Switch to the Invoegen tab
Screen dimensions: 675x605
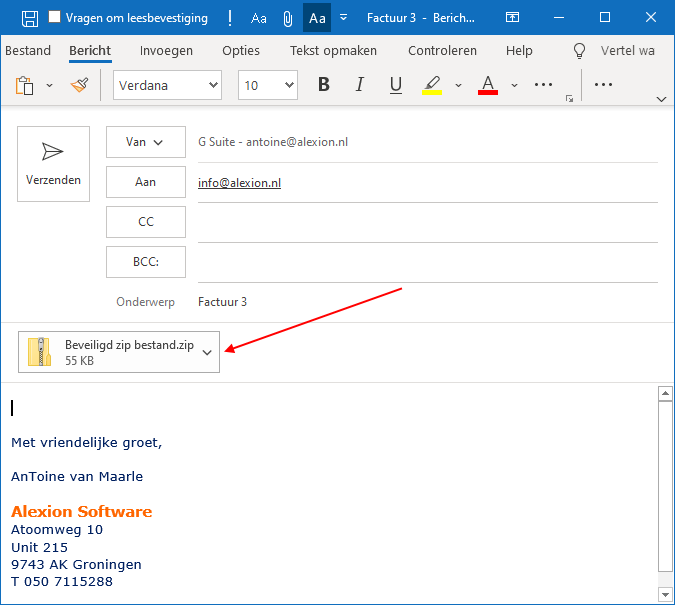tap(166, 51)
